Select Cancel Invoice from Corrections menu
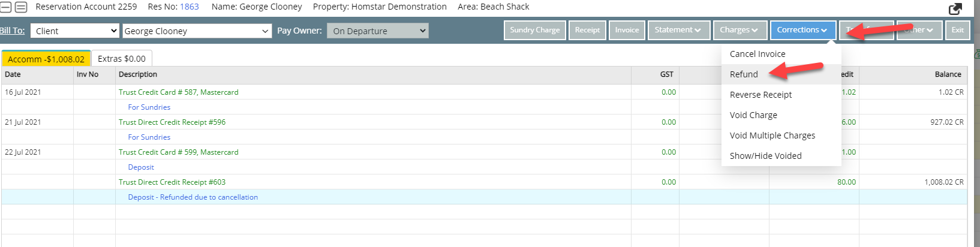The width and height of the screenshot is (980, 247). [x=757, y=54]
